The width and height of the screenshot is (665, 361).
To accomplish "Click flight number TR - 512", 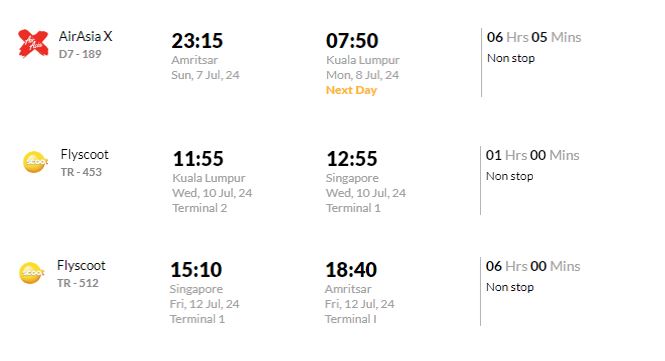I will pos(78,283).
